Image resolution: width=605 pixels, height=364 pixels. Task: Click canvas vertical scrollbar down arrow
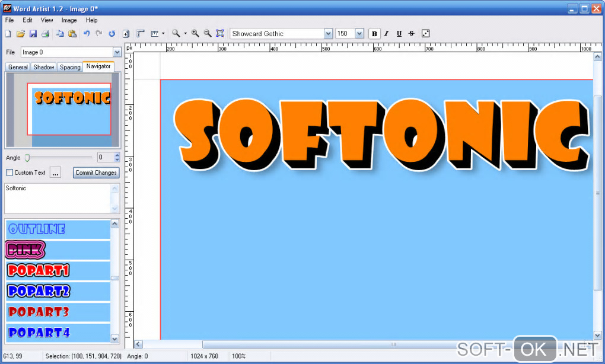tap(597, 335)
